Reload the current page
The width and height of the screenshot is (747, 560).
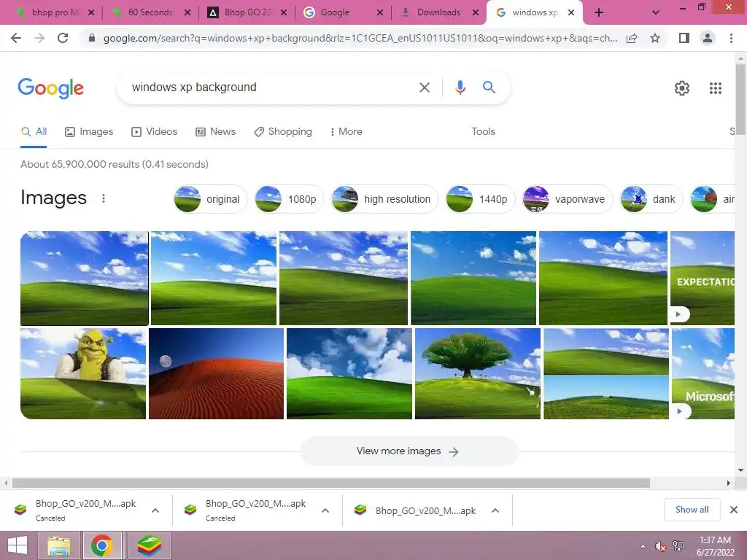pyautogui.click(x=63, y=38)
